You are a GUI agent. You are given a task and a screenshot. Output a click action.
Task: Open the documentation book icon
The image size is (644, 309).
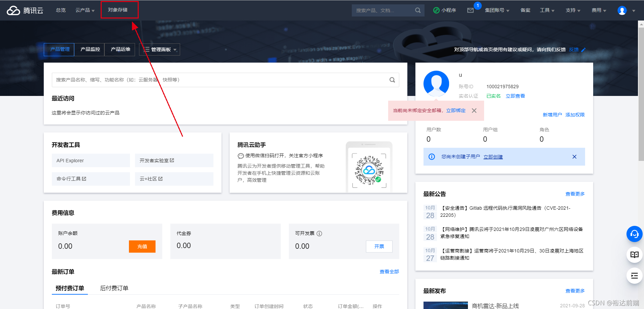pyautogui.click(x=634, y=255)
